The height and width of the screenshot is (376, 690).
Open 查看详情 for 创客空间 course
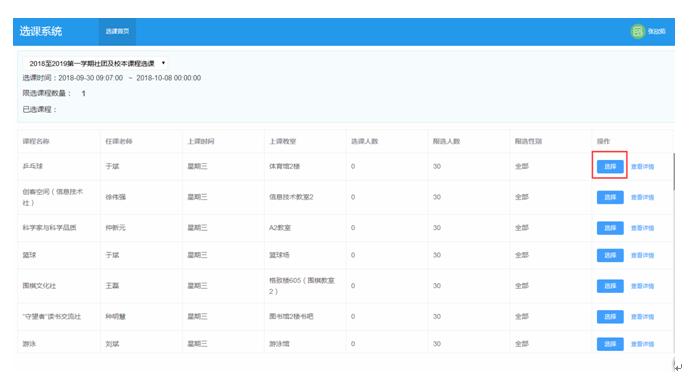[642, 197]
